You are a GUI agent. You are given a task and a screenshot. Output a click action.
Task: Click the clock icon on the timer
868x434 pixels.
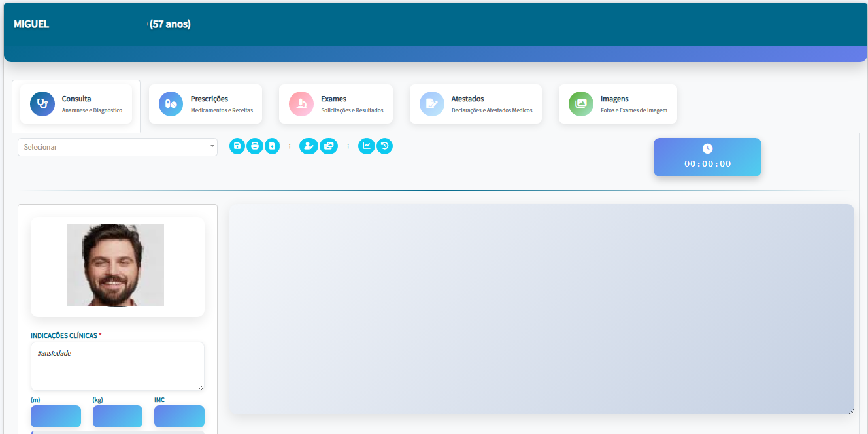click(x=707, y=149)
